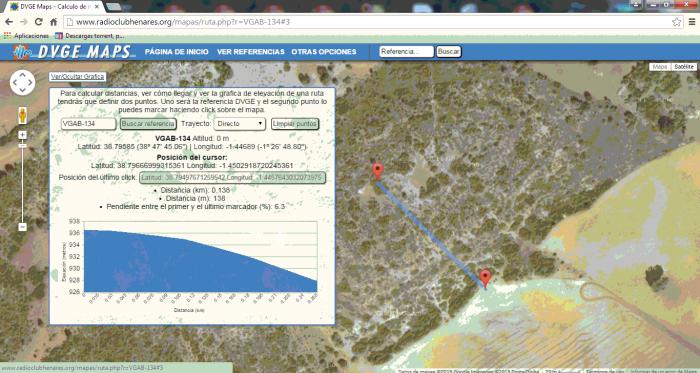Switch map to Mapa view
700x373 pixels.
pos(660,67)
